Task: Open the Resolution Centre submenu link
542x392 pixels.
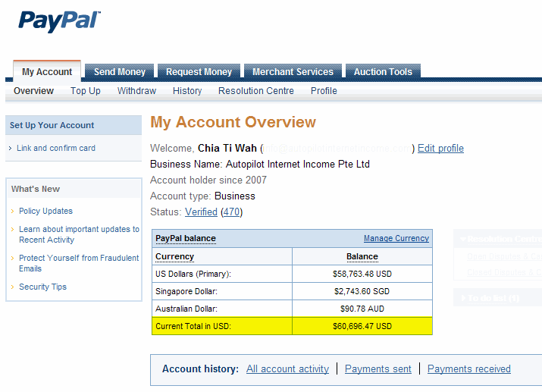Action: (x=256, y=91)
